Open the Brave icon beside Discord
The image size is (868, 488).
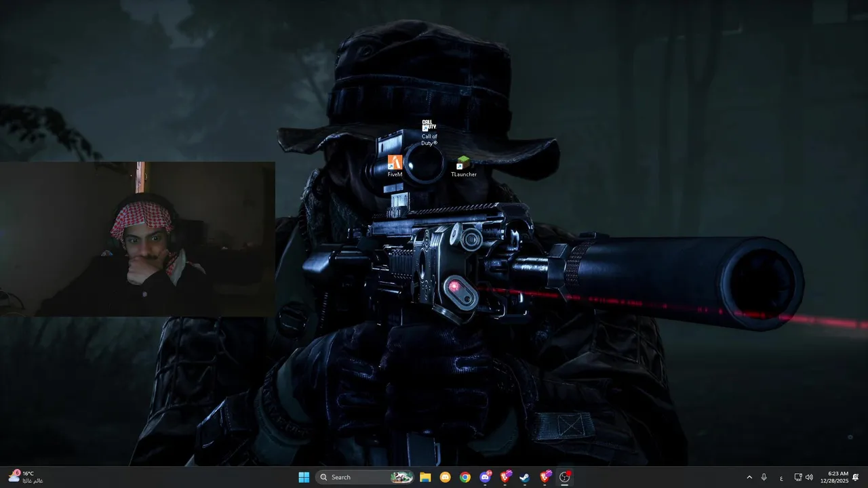[x=505, y=477]
